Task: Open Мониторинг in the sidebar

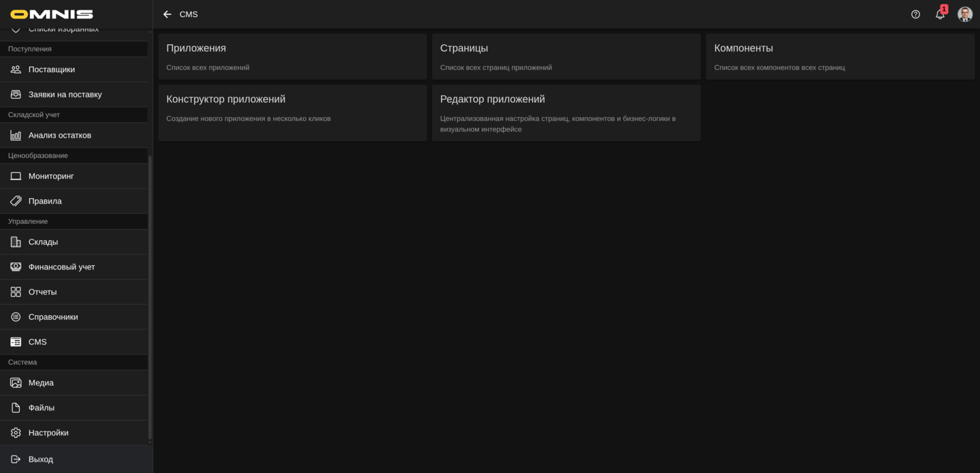Action: [51, 176]
